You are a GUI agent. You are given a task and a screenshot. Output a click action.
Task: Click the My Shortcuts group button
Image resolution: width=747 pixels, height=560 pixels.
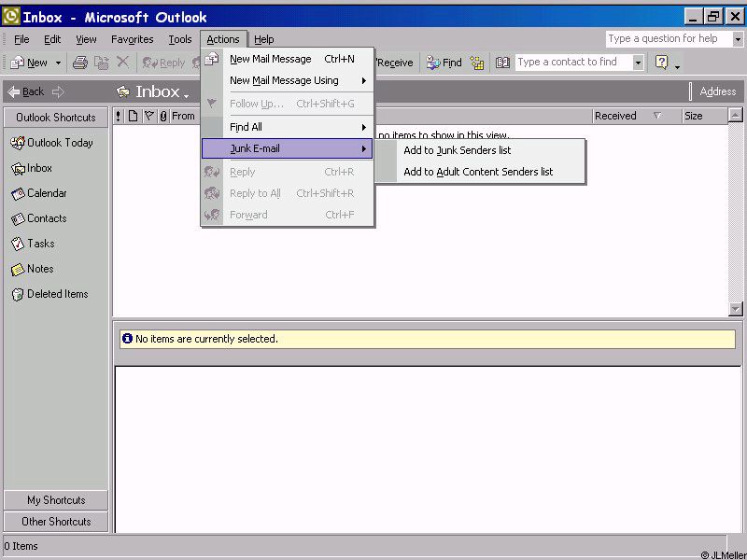point(56,500)
